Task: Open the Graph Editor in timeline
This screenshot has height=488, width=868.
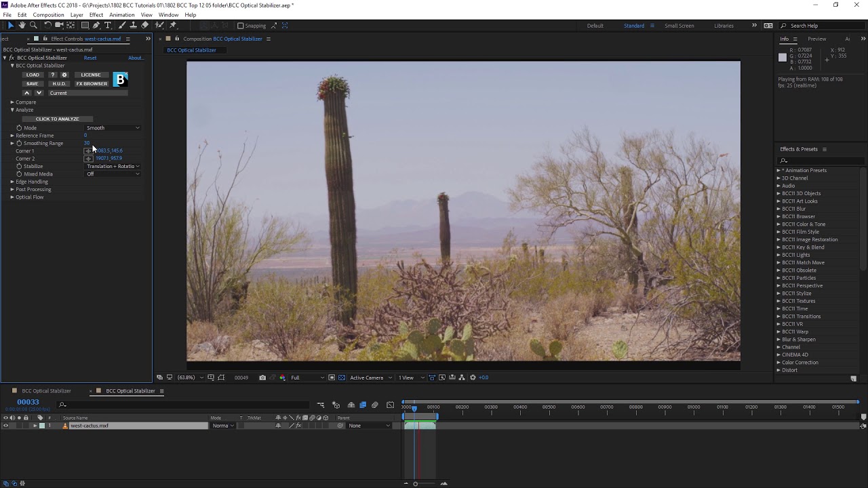Action: pyautogui.click(x=390, y=405)
